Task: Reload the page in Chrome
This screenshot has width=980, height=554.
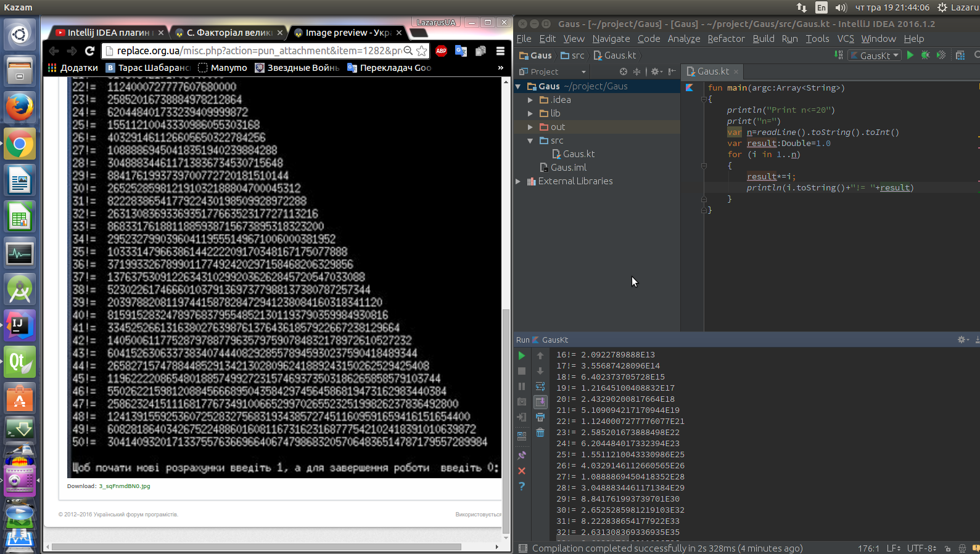Action: pos(90,51)
